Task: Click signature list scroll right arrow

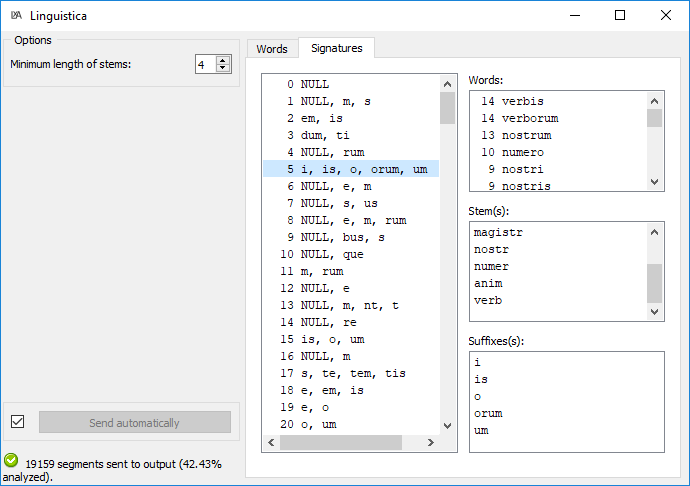Action: [x=431, y=442]
